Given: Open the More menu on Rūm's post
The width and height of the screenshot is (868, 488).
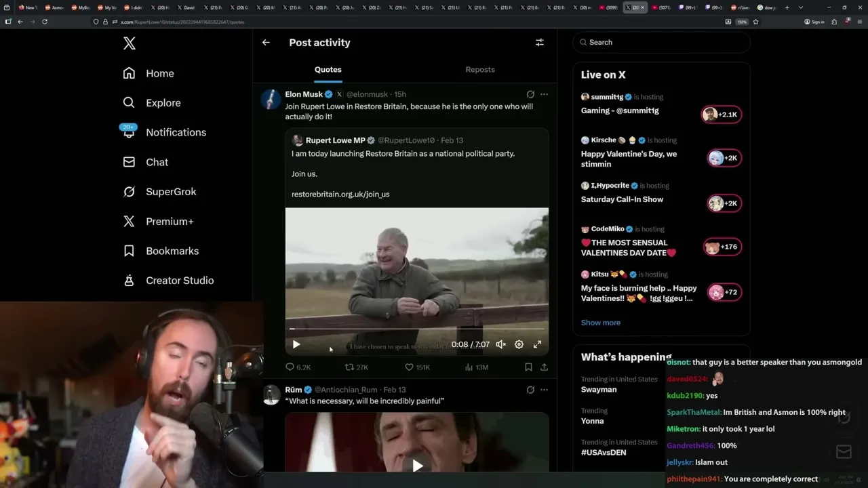Looking at the screenshot, I should pyautogui.click(x=544, y=390).
